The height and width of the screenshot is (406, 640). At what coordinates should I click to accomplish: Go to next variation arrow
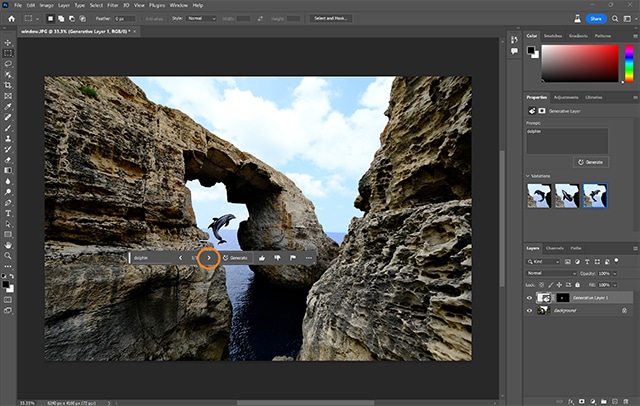tap(208, 258)
